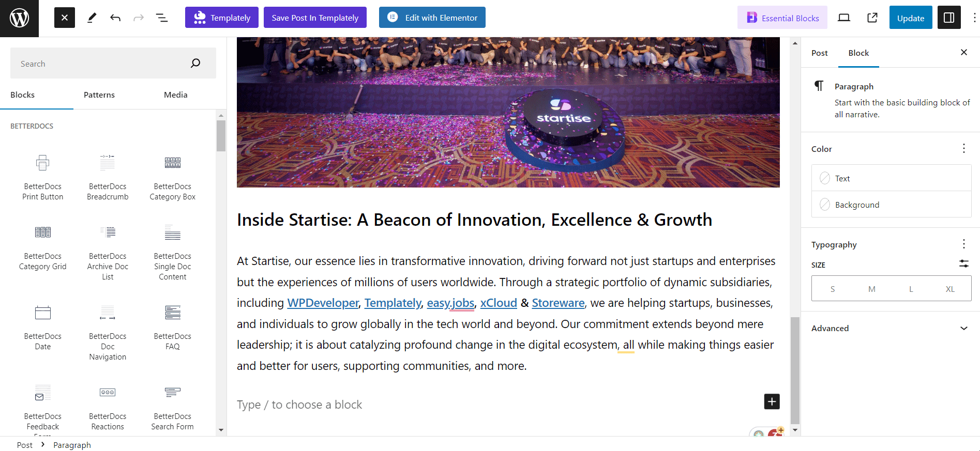This screenshot has width=980, height=451.
Task: Toggle the block inserter close button
Action: 65,18
